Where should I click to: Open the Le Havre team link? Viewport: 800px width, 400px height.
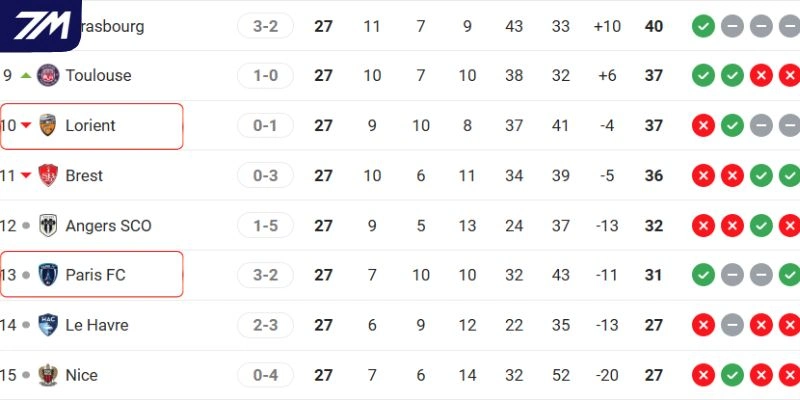tap(97, 325)
